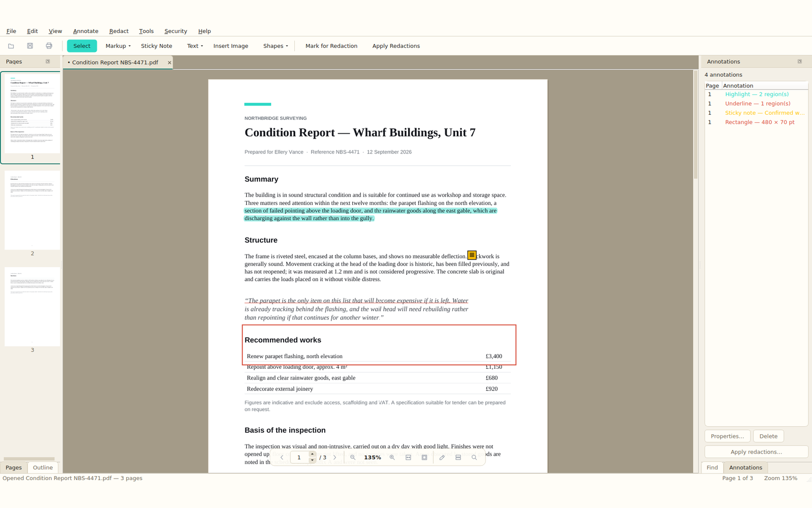Open the Annotate menu
Image resolution: width=812 pixels, height=508 pixels.
86,31
